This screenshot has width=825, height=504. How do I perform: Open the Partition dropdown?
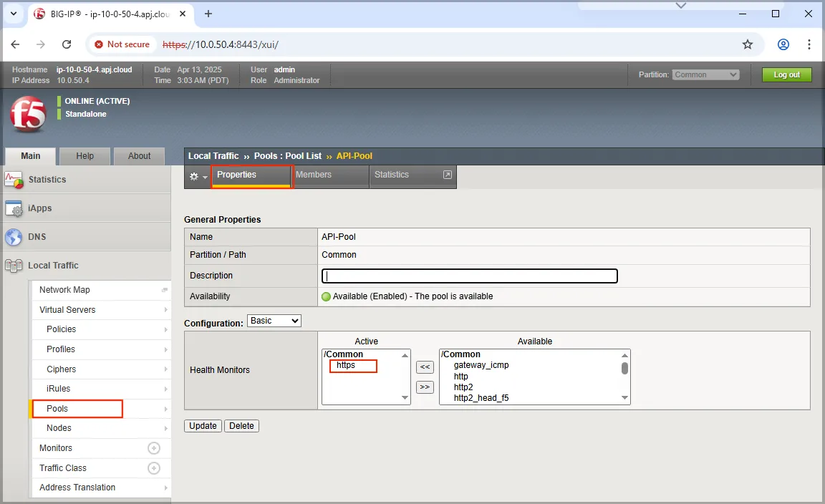click(705, 74)
